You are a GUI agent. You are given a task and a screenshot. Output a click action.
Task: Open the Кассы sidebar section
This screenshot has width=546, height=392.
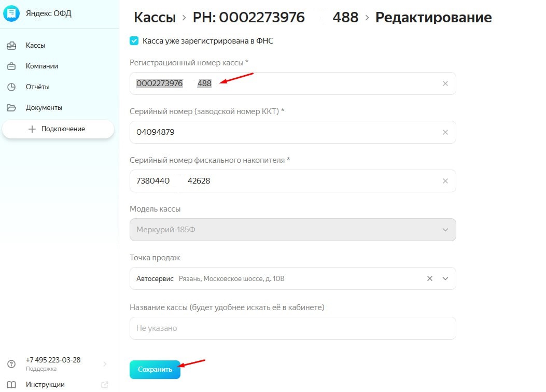coord(35,46)
